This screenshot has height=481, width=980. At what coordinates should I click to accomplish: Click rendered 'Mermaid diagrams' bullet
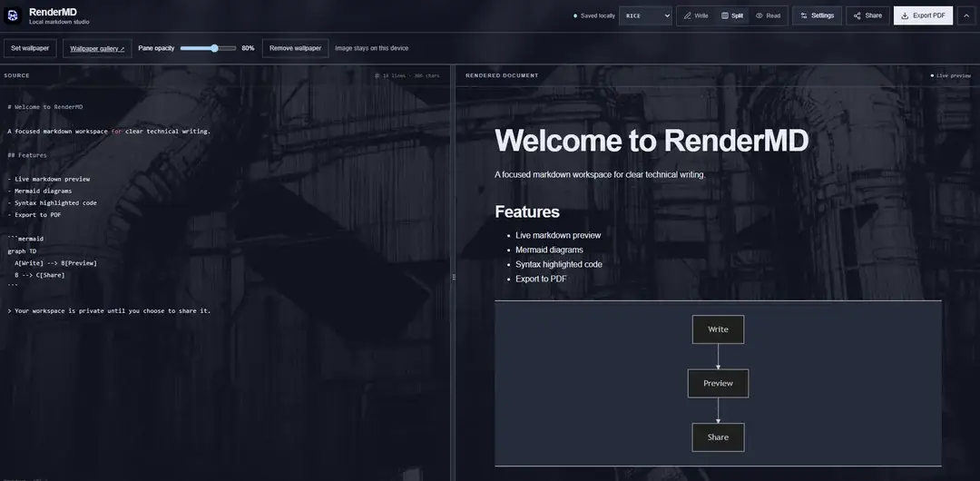pyautogui.click(x=549, y=250)
